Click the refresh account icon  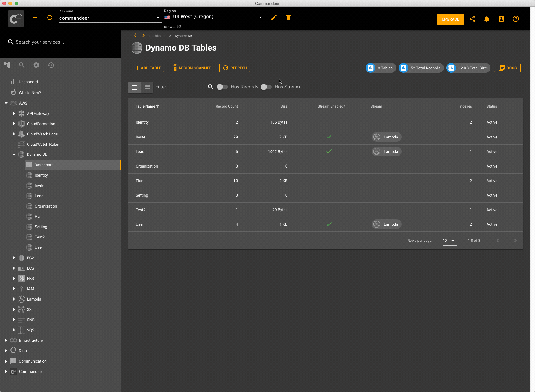coord(50,18)
